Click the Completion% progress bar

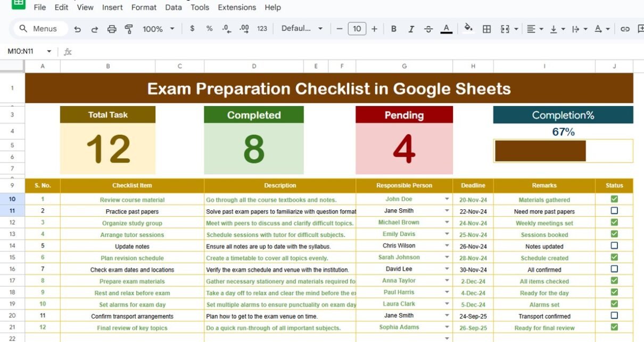pyautogui.click(x=563, y=151)
